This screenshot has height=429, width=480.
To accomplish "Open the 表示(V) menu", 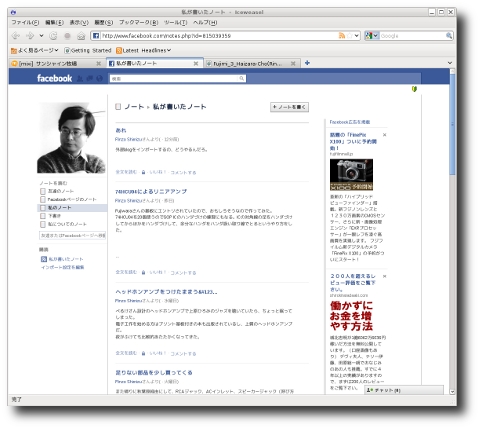I will click(x=79, y=22).
